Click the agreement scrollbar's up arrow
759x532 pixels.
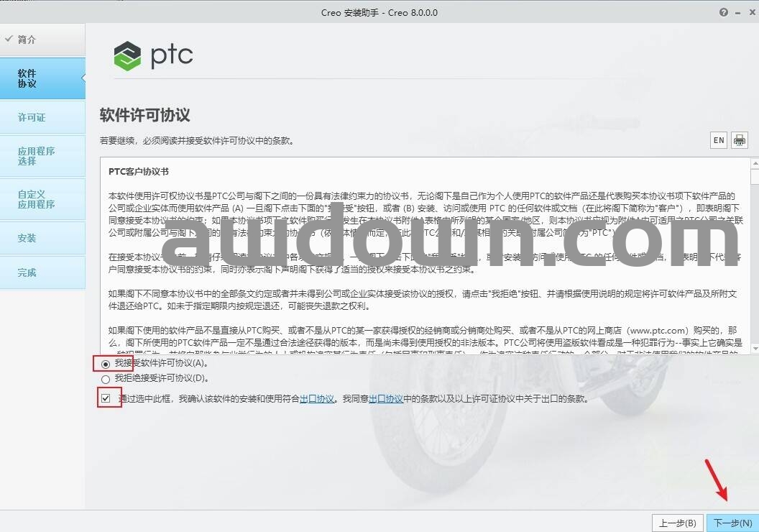[755, 162]
